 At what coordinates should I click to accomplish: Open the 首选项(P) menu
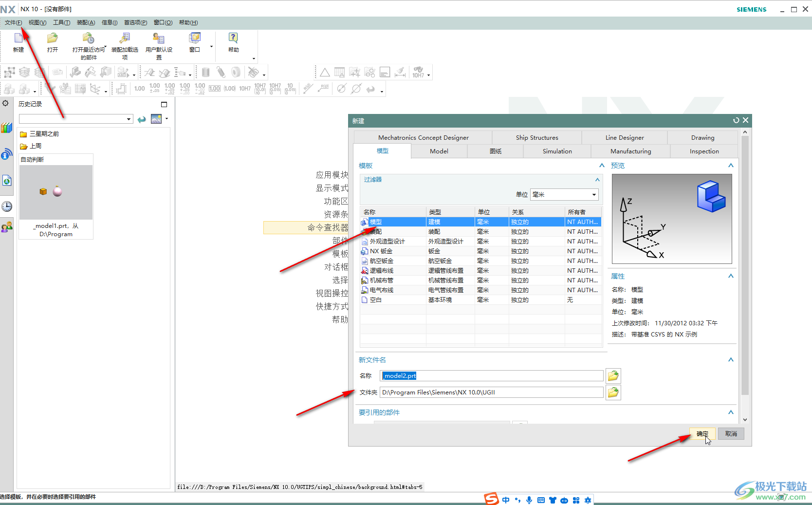coord(135,22)
